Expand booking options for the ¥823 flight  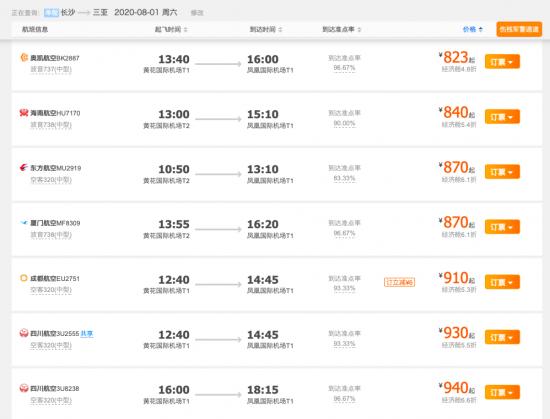[502, 62]
